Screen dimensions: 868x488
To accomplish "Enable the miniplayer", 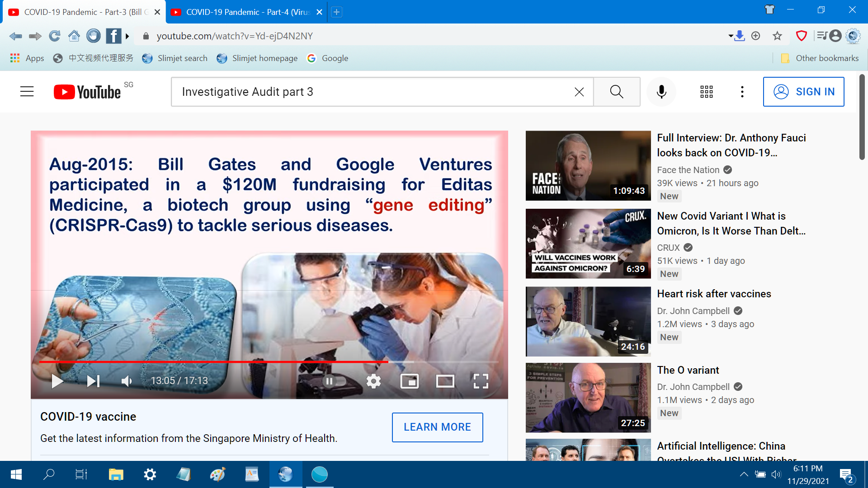I will (409, 381).
